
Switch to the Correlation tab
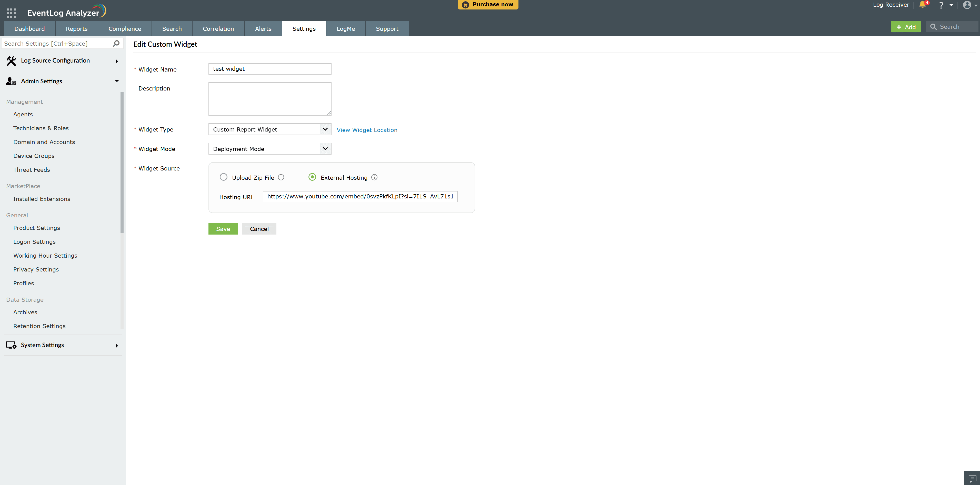[x=218, y=28]
